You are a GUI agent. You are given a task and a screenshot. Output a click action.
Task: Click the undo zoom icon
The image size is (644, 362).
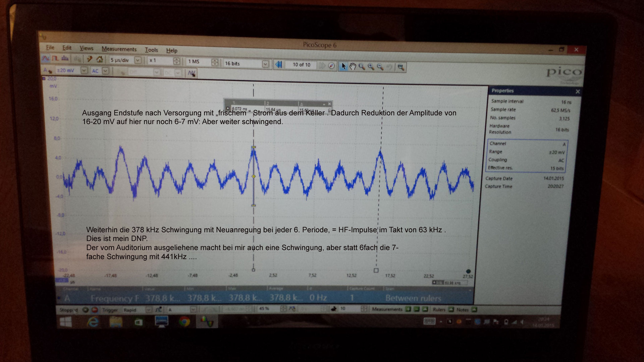[389, 67]
